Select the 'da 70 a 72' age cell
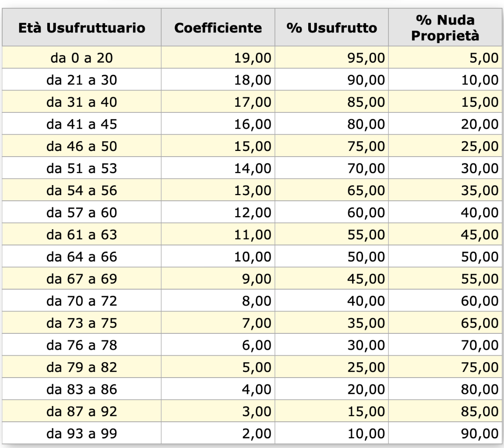 point(81,301)
